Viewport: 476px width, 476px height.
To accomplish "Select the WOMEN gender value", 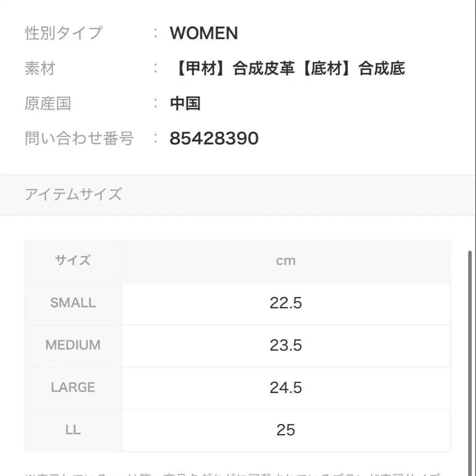I will point(204,33).
